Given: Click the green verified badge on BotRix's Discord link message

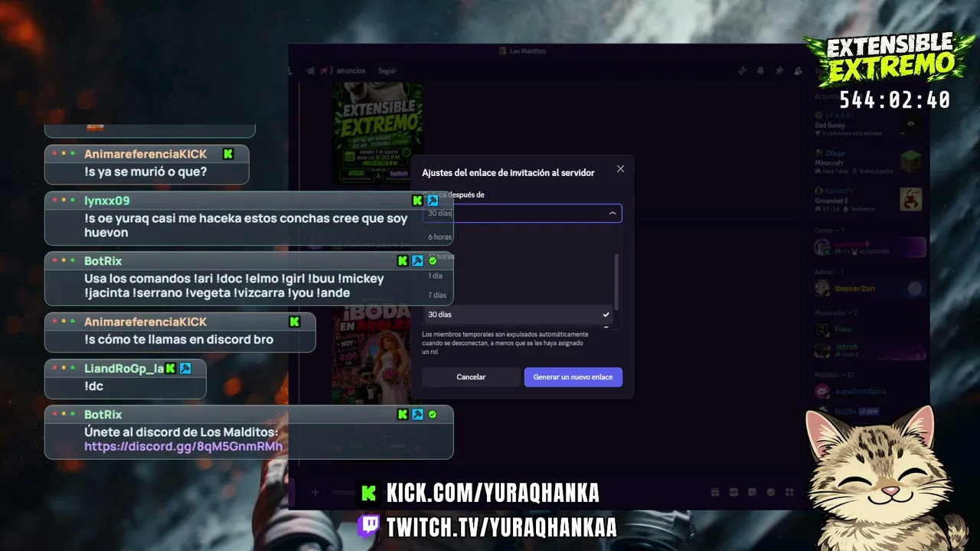Looking at the screenshot, I should coord(433,415).
